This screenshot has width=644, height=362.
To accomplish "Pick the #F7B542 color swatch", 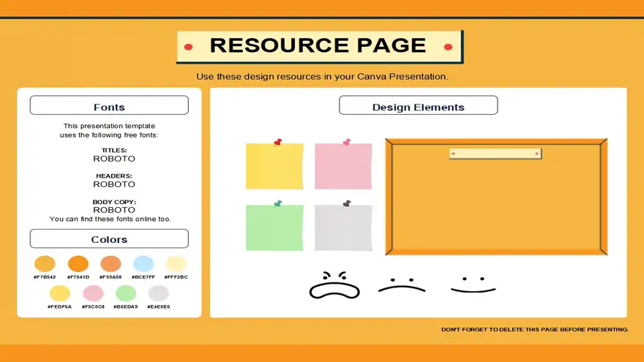I will tap(45, 263).
